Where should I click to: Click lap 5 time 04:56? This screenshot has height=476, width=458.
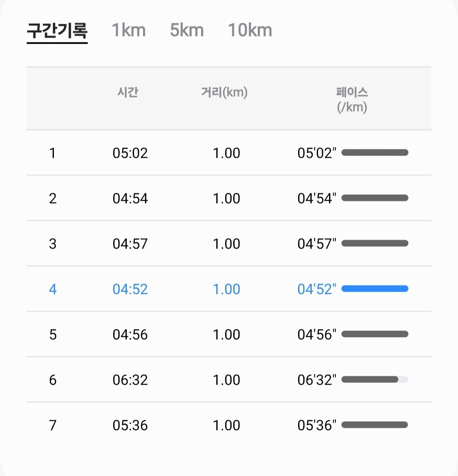(130, 334)
